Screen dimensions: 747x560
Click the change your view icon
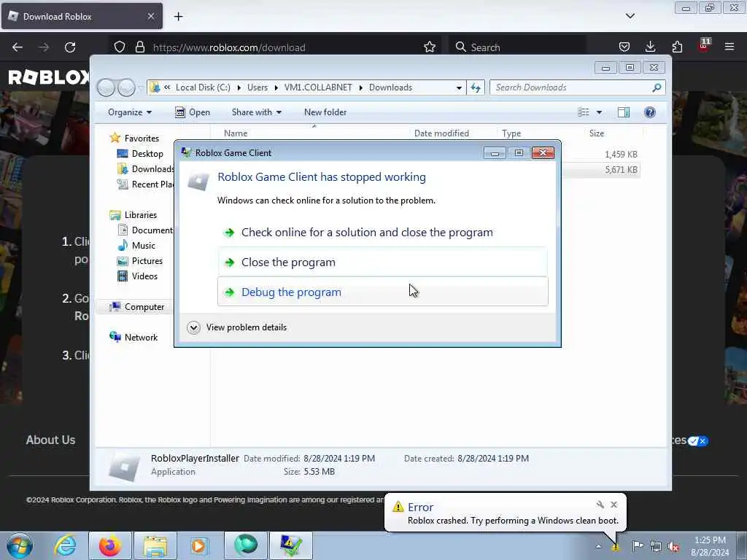[x=584, y=112]
